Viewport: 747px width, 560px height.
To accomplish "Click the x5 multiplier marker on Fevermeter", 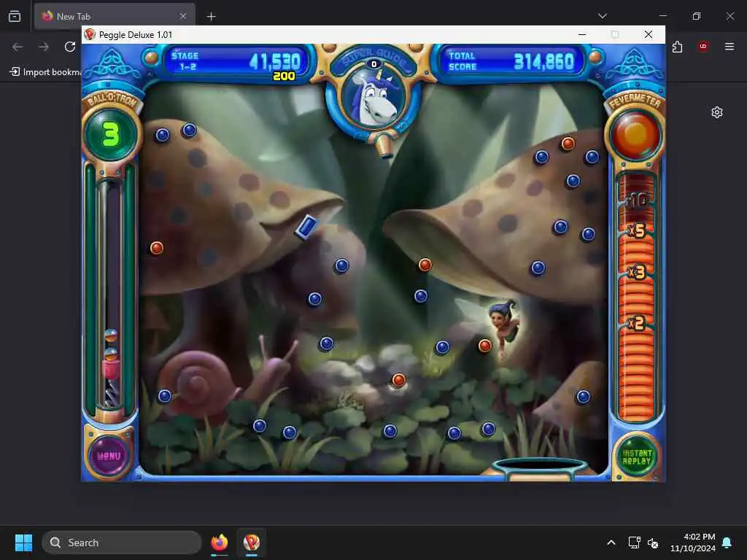I will pyautogui.click(x=637, y=231).
